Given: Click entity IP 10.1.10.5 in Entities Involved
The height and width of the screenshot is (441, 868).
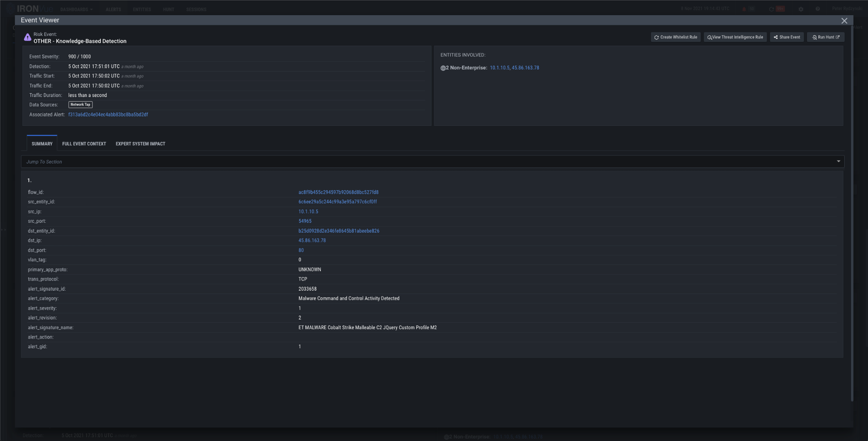Looking at the screenshot, I should point(499,68).
